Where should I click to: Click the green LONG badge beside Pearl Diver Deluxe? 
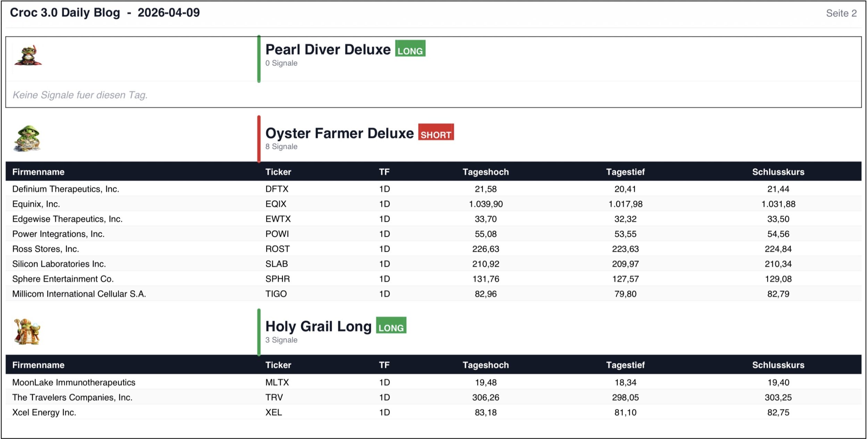(x=410, y=49)
